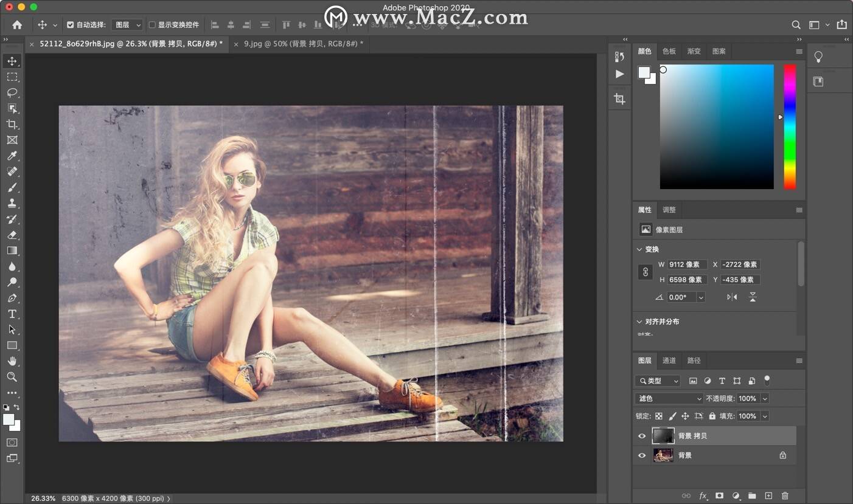Viewport: 853px width, 504px height.
Task: Click the W width input field
Action: (687, 264)
